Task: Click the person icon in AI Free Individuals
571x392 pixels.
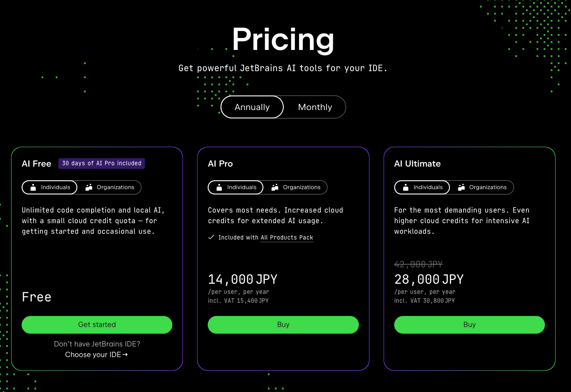Action: [x=33, y=187]
